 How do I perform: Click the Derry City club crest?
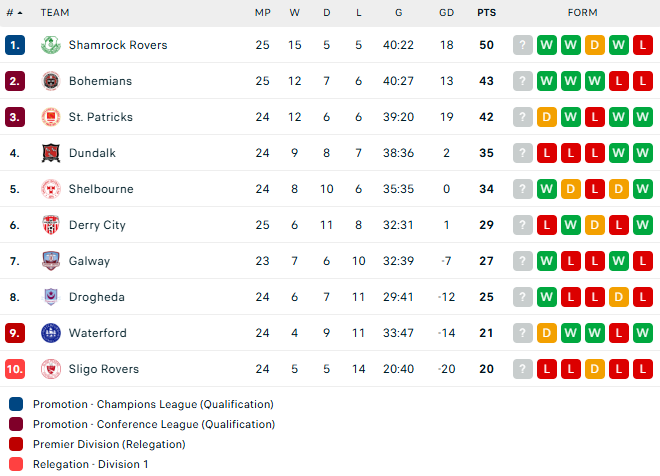coord(51,225)
